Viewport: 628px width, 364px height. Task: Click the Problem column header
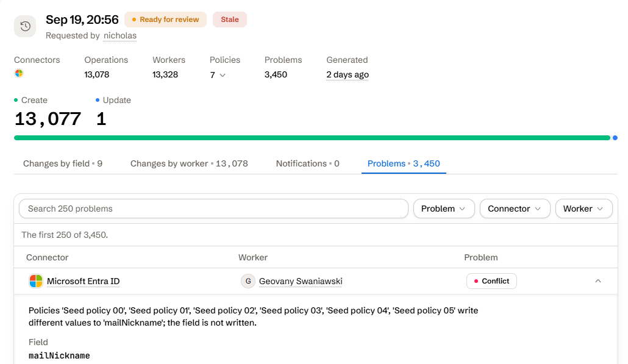[x=480, y=257]
